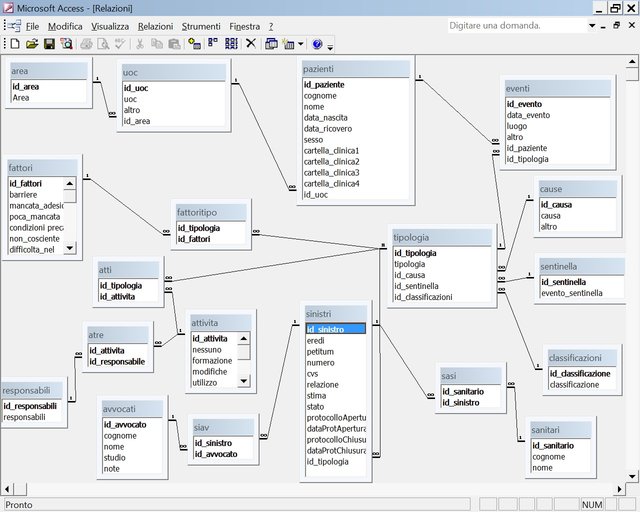Open the New Object dropdown arrow
This screenshot has height=512, width=640.
300,44
